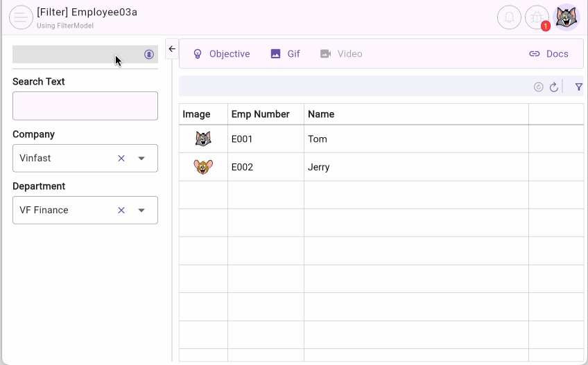The height and width of the screenshot is (365, 588).
Task: Switch to the Gif tab
Action: click(x=285, y=54)
